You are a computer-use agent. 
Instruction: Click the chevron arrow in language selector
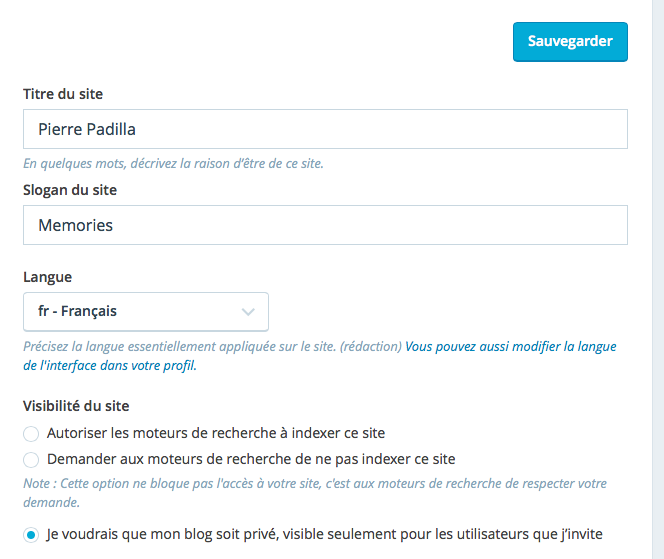[249, 312]
